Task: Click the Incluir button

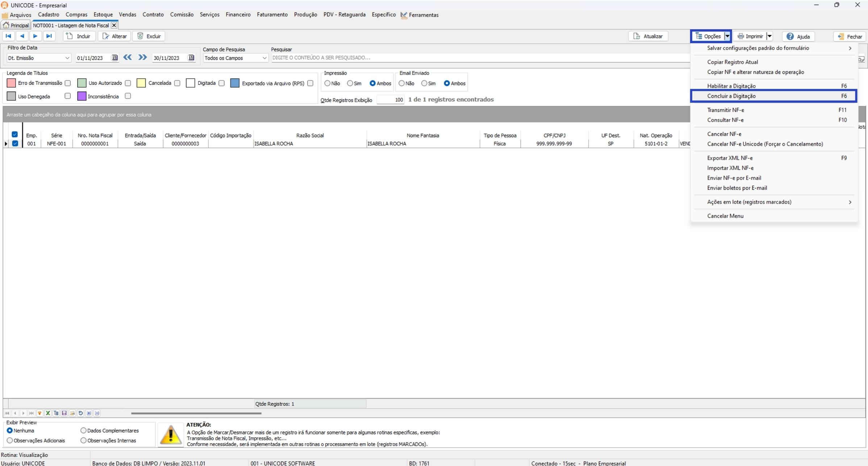Action: tap(79, 36)
